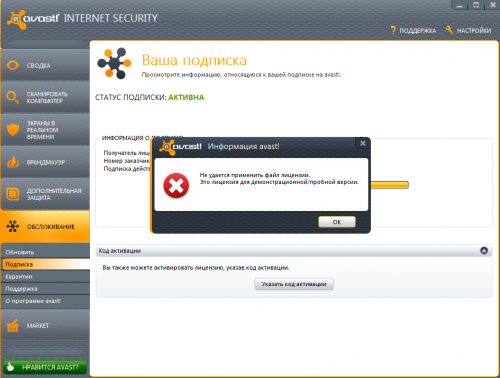Open Поддержка link in top bar

coord(417,31)
